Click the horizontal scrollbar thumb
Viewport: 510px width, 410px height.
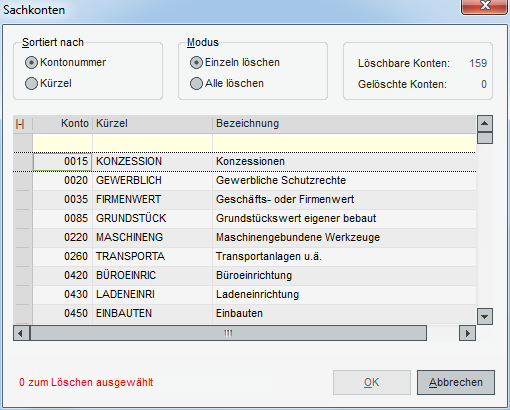click(228, 333)
